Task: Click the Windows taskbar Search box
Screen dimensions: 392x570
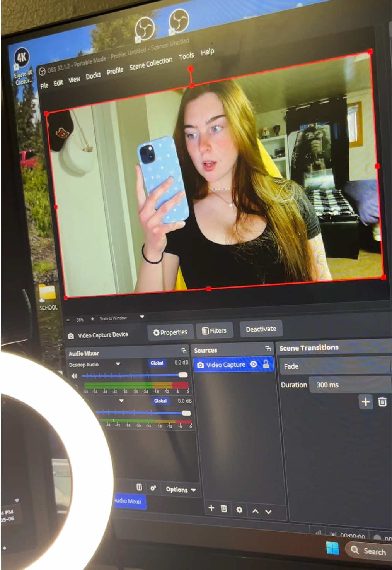Action: [x=369, y=551]
